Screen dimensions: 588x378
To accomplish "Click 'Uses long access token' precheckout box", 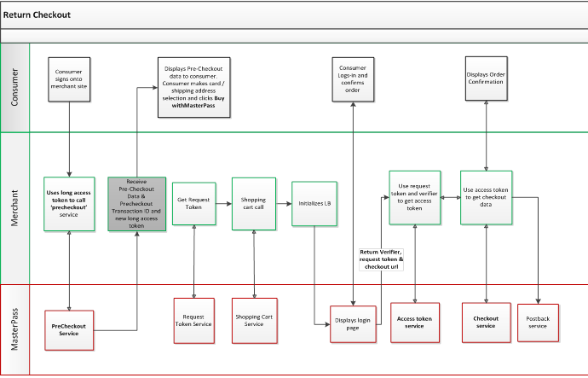I will 69,204.
